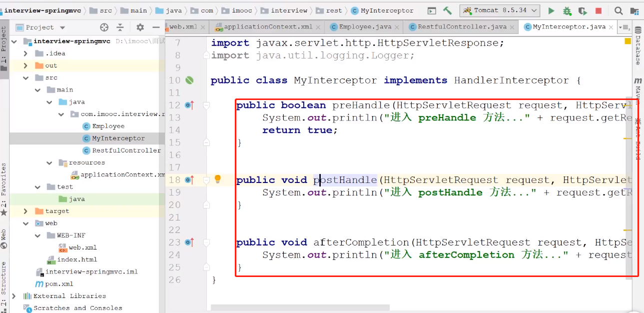This screenshot has width=644, height=313.
Task: Stop the running server with the red square
Action: point(599,10)
